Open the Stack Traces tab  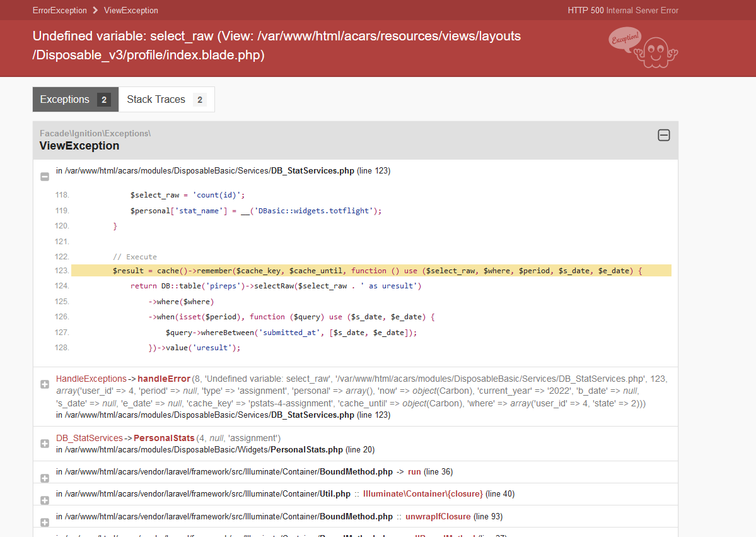(156, 100)
